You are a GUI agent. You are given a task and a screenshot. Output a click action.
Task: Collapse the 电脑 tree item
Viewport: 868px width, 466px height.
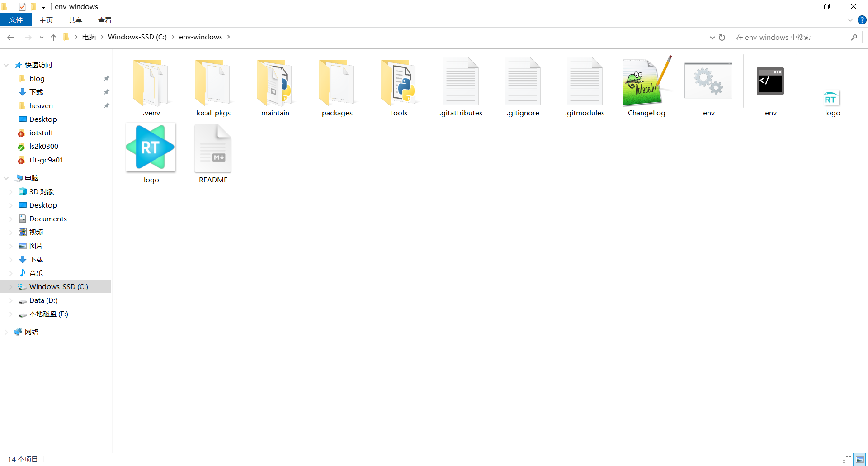point(6,178)
